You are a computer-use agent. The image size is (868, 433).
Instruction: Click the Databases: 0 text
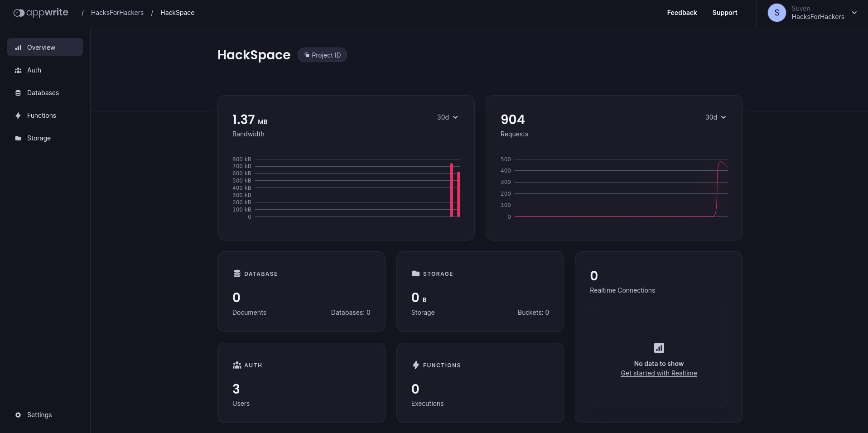(351, 313)
